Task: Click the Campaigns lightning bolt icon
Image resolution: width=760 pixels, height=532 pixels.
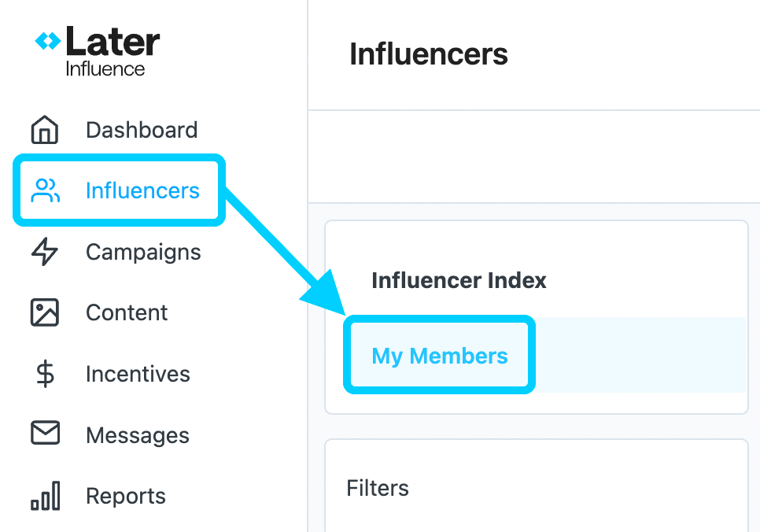Action: pos(45,251)
